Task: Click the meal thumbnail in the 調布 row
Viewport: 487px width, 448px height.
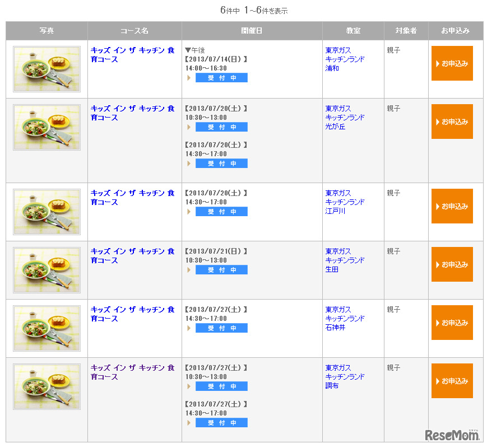Action: coord(47,386)
